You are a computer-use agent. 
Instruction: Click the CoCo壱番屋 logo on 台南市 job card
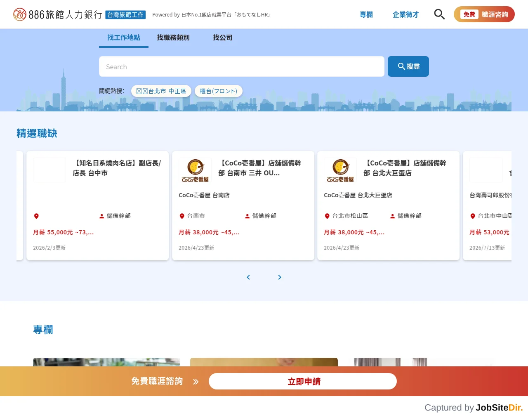(195, 170)
